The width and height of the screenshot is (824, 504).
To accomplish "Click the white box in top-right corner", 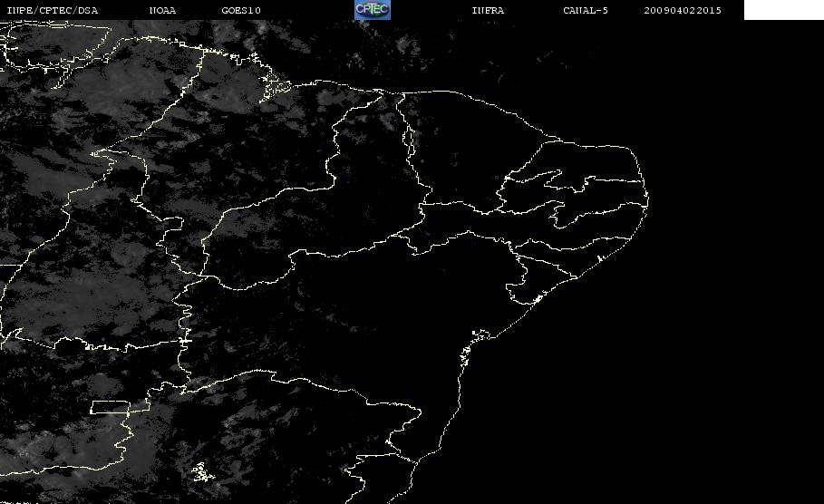I will (x=783, y=9).
